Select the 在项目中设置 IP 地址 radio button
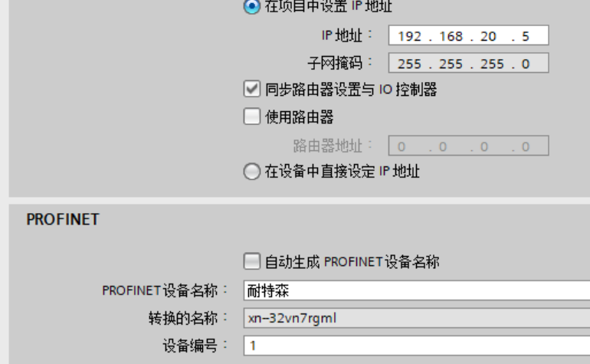The width and height of the screenshot is (590, 364). (252, 6)
